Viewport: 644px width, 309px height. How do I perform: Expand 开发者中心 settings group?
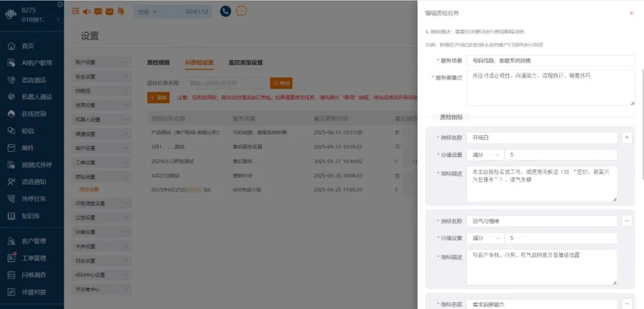tap(101, 289)
